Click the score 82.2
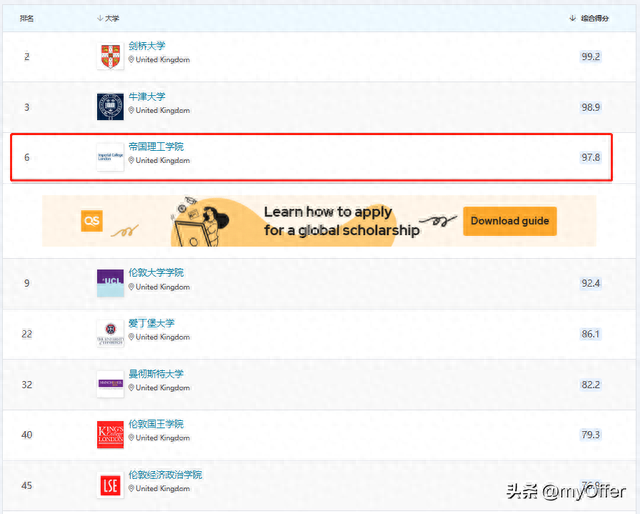 (x=591, y=384)
